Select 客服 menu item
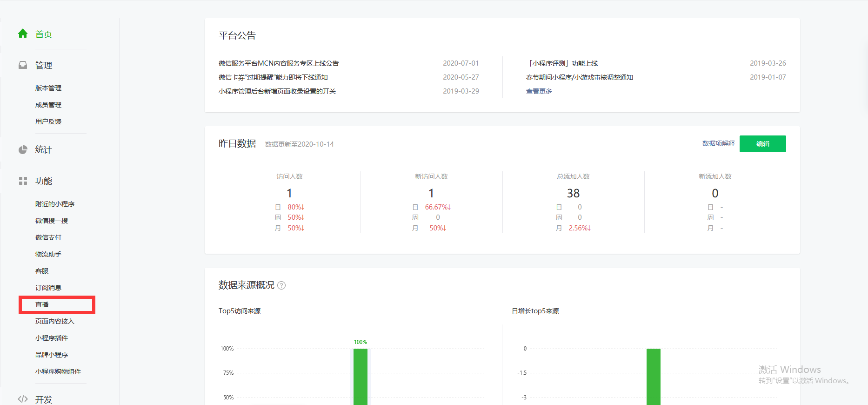The width and height of the screenshot is (868, 405). pos(42,271)
